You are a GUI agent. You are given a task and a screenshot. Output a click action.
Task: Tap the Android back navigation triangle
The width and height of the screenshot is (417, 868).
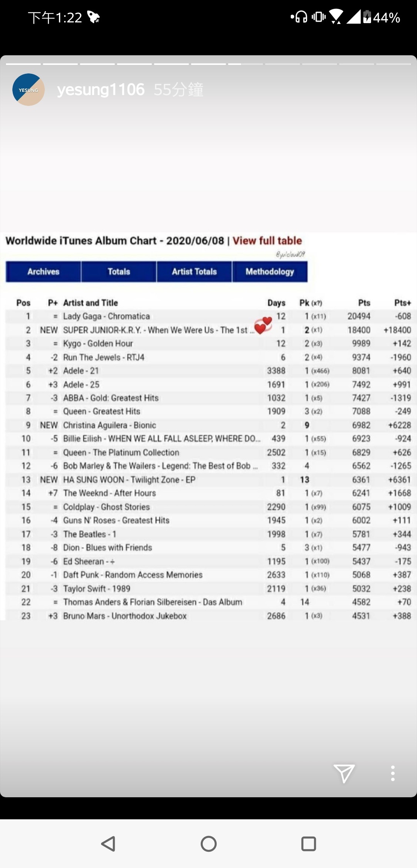108,844
